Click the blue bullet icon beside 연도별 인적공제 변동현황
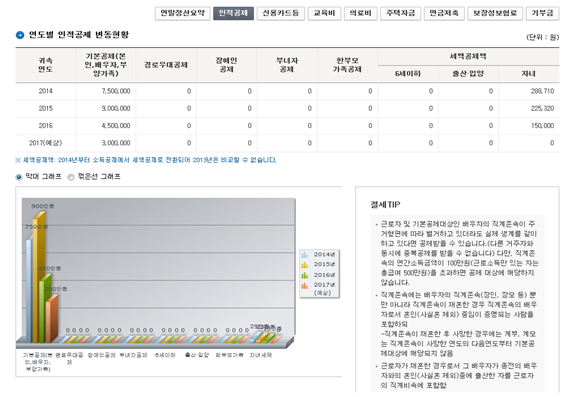567x397 pixels. tap(20, 35)
